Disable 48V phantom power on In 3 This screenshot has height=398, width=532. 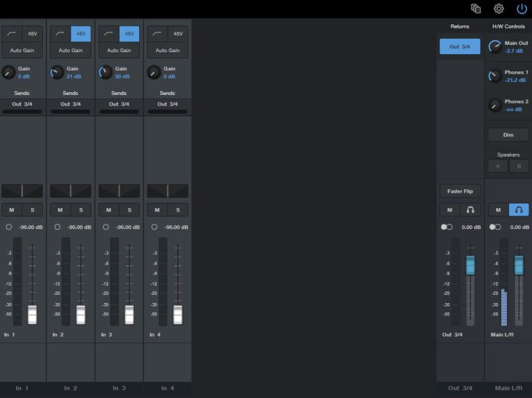pos(130,33)
